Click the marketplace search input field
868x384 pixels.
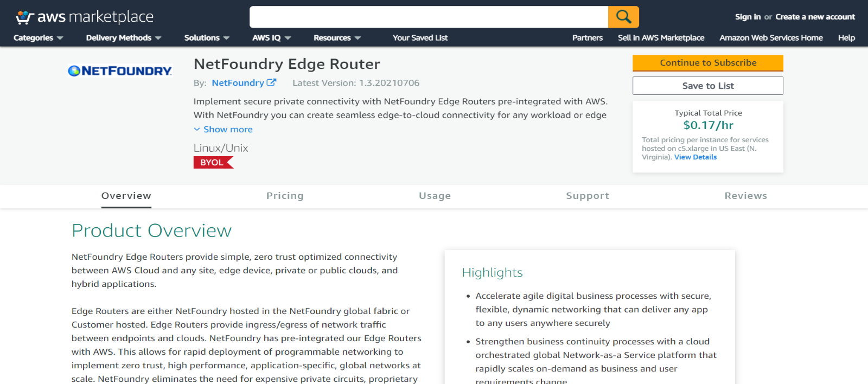429,17
